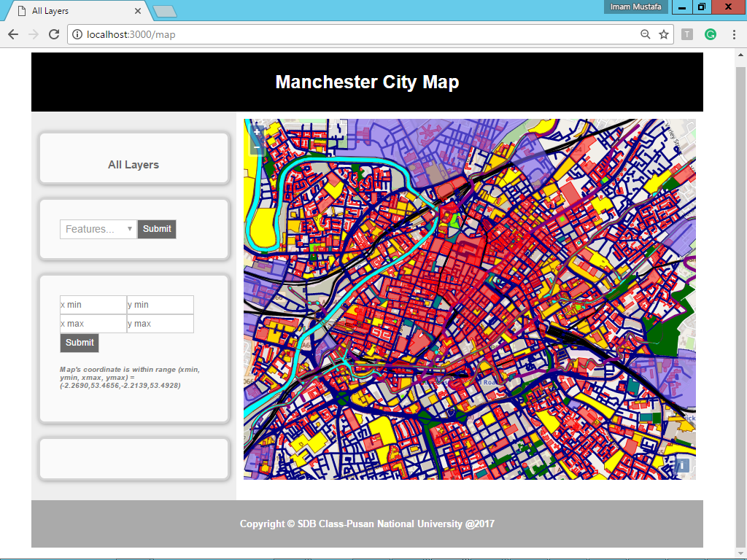Go back to previous page
Viewport: 747px width, 560px height.
tap(13, 34)
